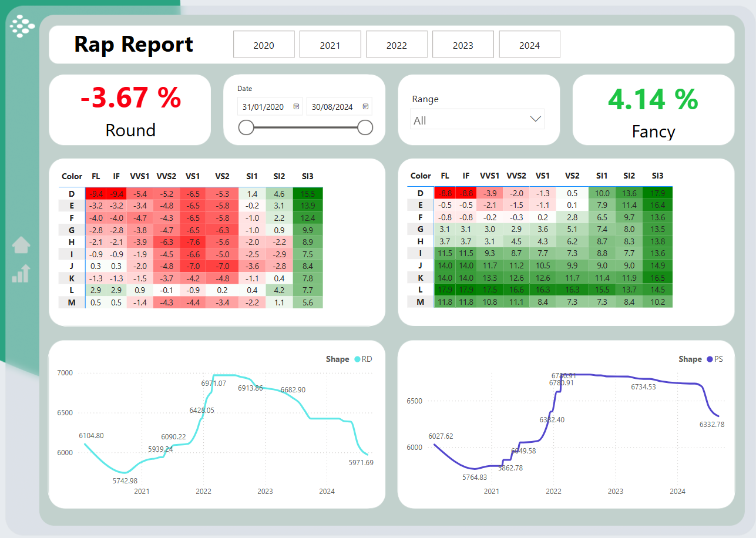Filter report by year 2023
The height and width of the screenshot is (538, 756).
pyautogui.click(x=463, y=45)
